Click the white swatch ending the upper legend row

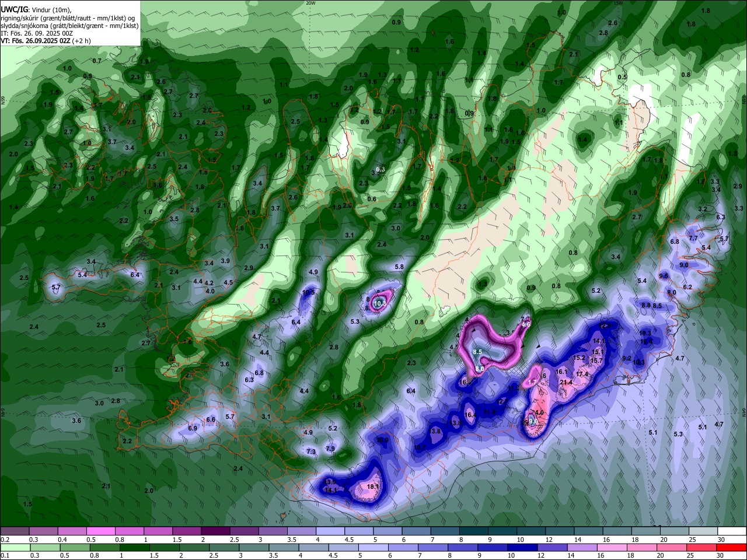click(x=732, y=531)
